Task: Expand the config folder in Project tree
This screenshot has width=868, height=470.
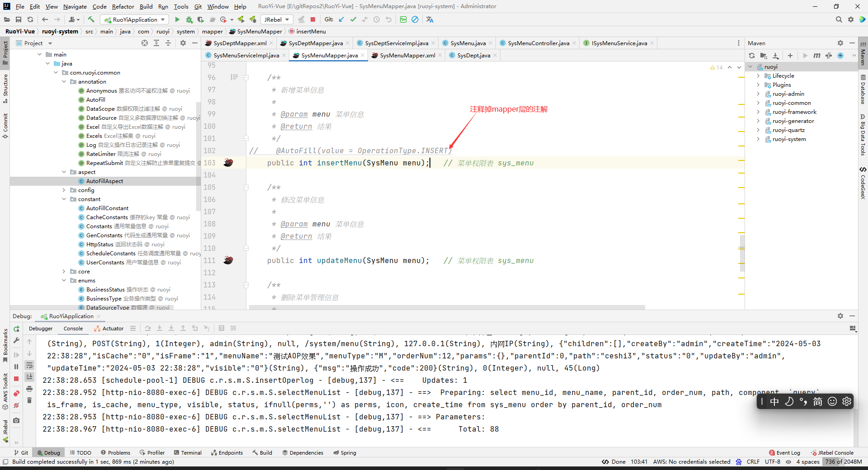Action: pyautogui.click(x=64, y=190)
